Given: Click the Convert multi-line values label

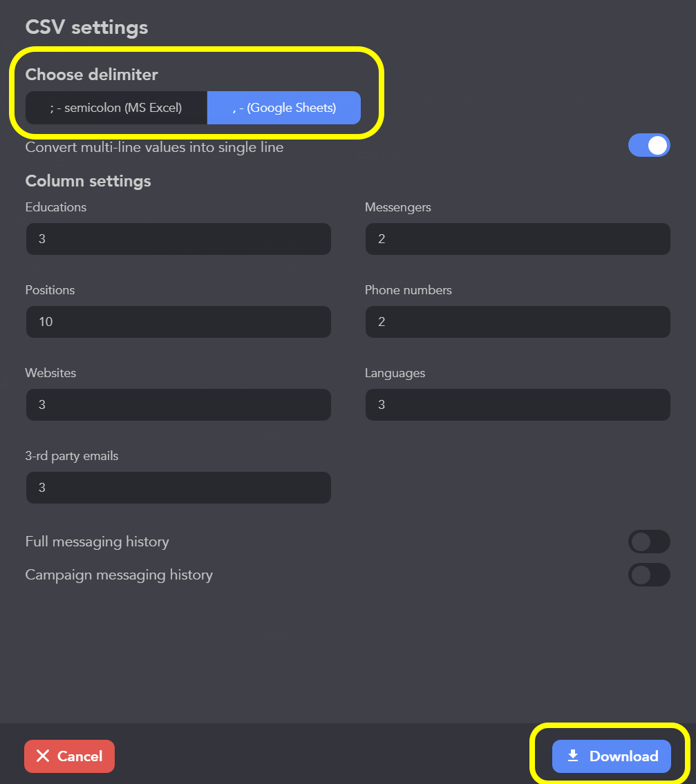Looking at the screenshot, I should pos(154,148).
